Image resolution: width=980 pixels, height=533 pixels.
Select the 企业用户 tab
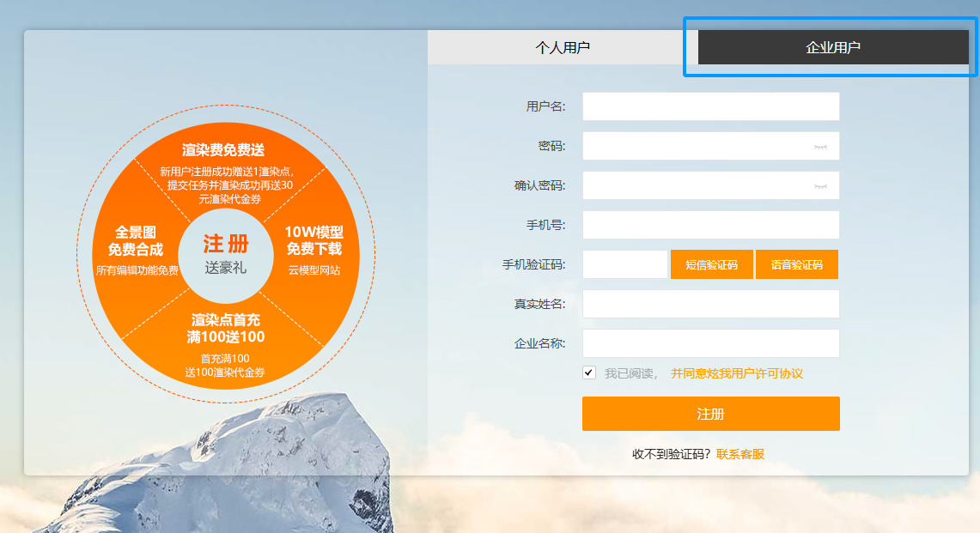tap(832, 47)
